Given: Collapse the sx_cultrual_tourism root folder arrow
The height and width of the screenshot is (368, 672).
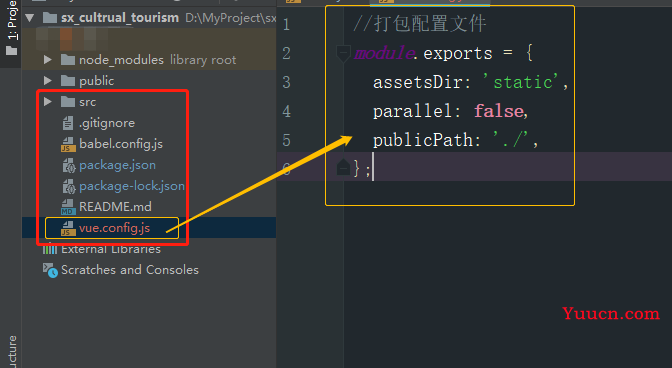Looking at the screenshot, I should pos(30,18).
